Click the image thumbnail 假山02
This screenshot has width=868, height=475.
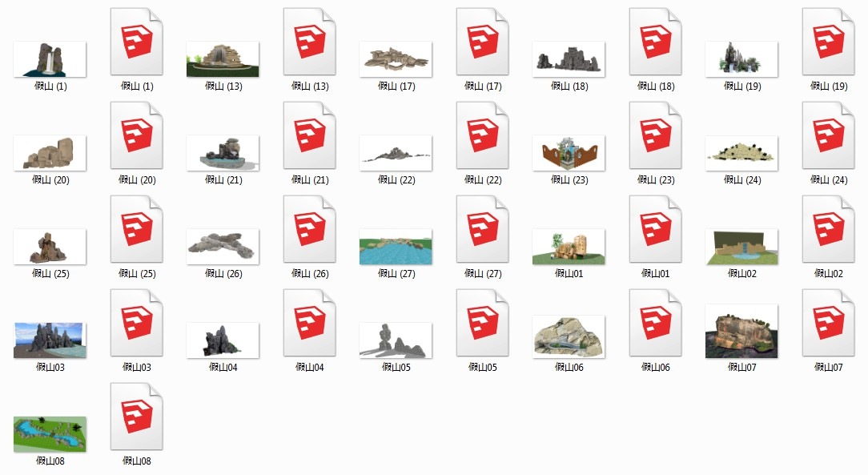pos(741,247)
